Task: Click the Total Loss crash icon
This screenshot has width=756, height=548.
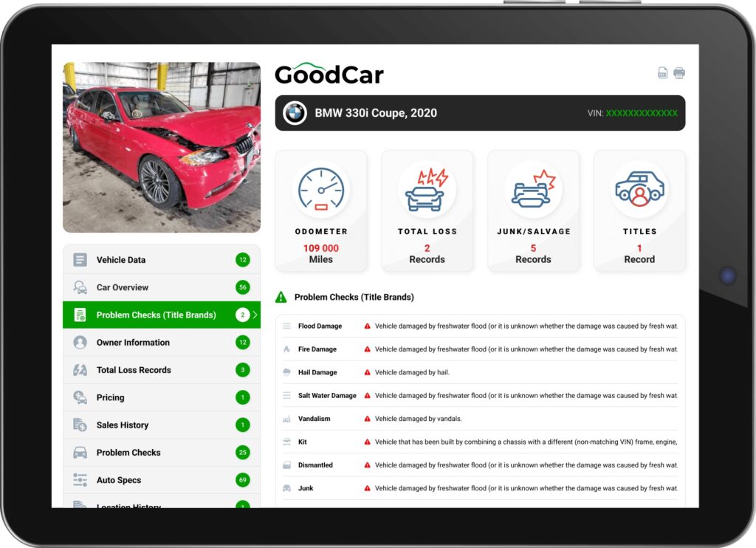Action: click(x=427, y=190)
